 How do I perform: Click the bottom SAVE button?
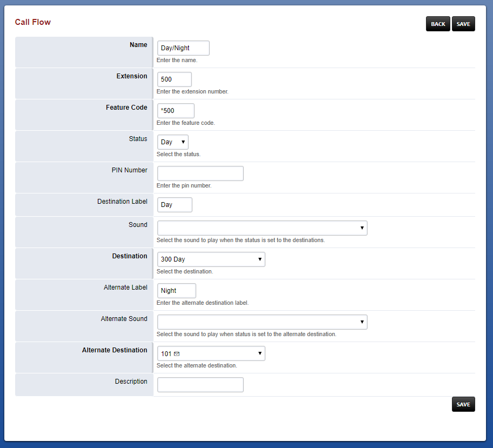tap(463, 404)
